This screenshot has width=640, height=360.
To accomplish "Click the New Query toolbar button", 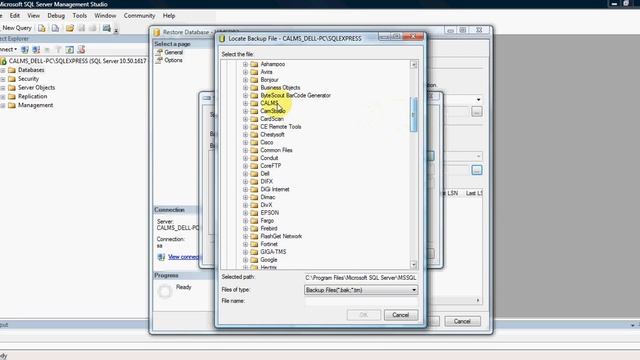I will [16, 28].
